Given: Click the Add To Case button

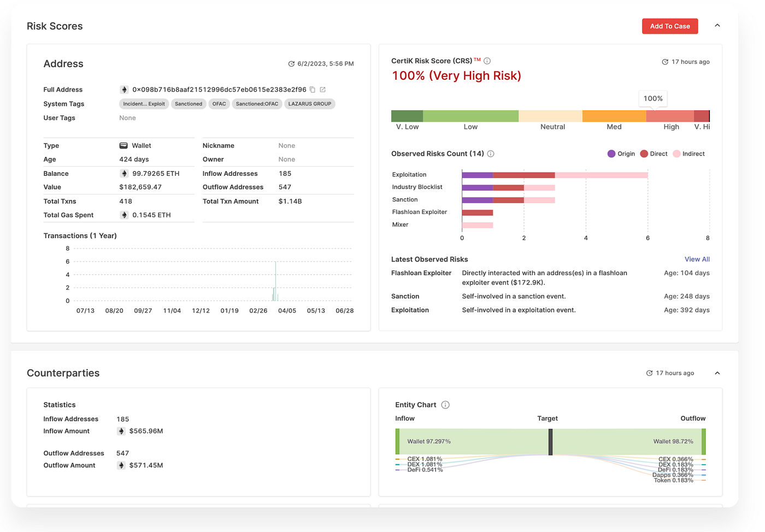Looking at the screenshot, I should (670, 26).
